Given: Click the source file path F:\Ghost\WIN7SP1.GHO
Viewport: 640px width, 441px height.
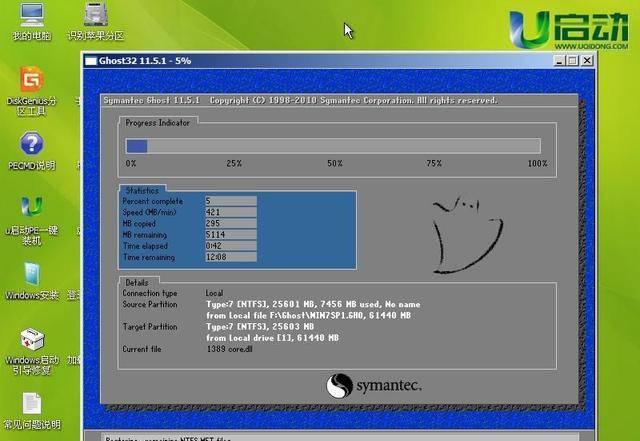Looking at the screenshot, I should pyautogui.click(x=317, y=316).
